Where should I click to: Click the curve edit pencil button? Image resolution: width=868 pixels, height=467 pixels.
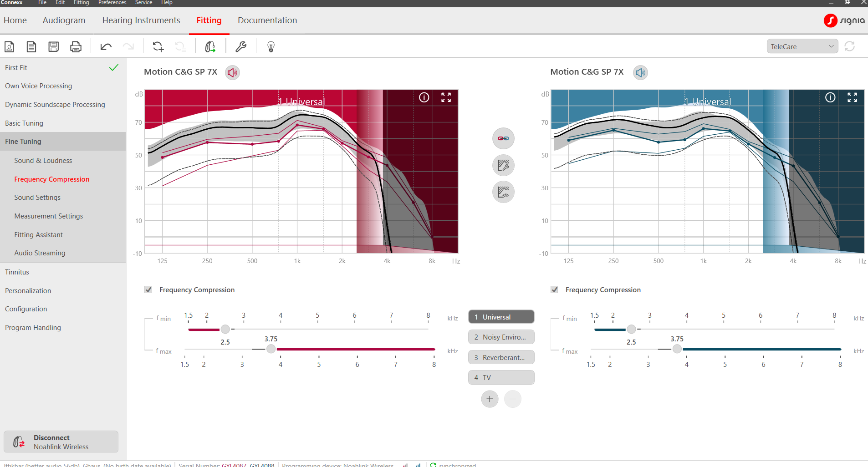point(503,165)
